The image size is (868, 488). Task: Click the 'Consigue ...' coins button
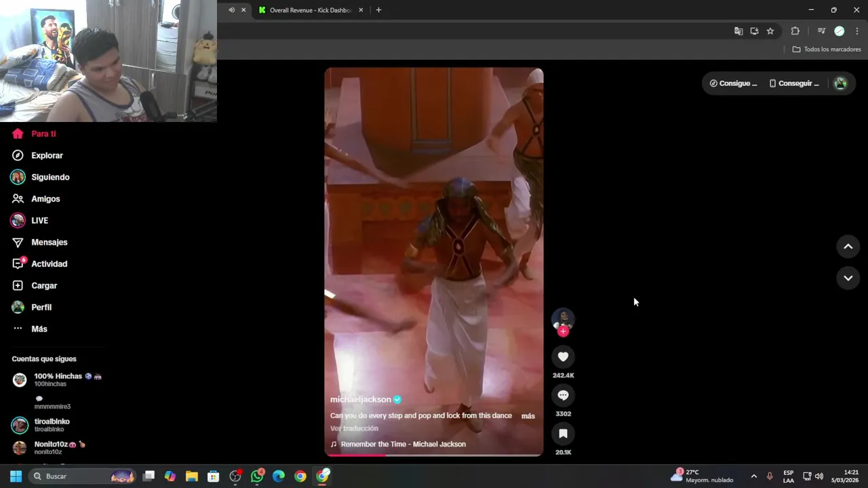[x=733, y=83]
